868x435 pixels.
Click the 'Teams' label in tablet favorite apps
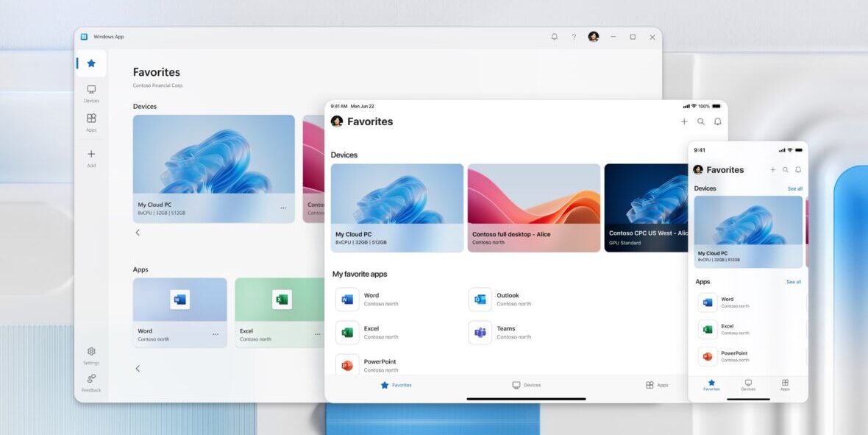pos(506,328)
